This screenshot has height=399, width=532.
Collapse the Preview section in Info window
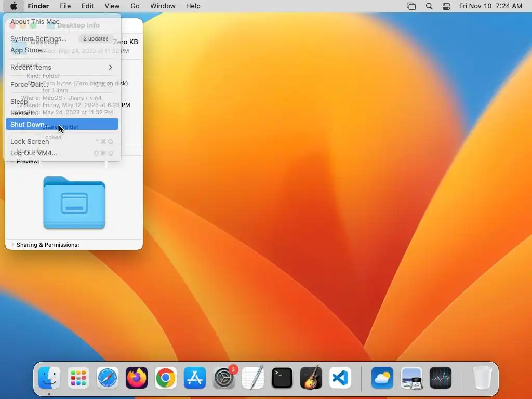[x=12, y=162]
